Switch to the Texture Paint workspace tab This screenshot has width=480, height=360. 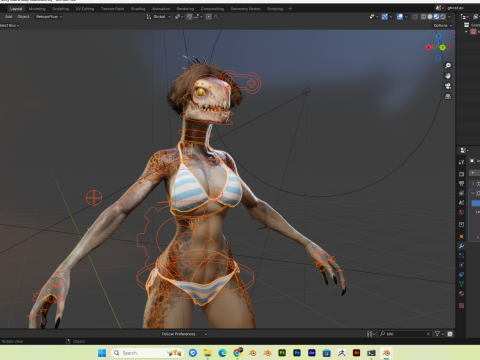[x=113, y=9]
